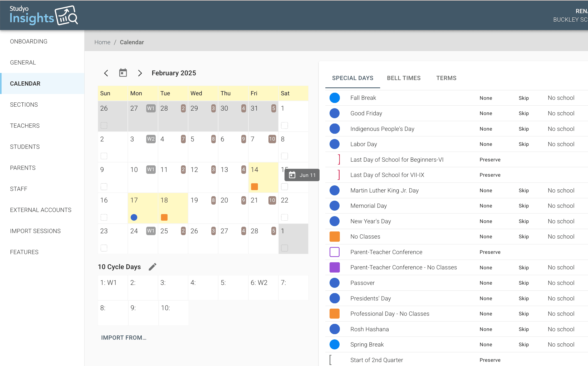Click the Import From button
Screen dimensions: 588x366
pyautogui.click(x=124, y=338)
